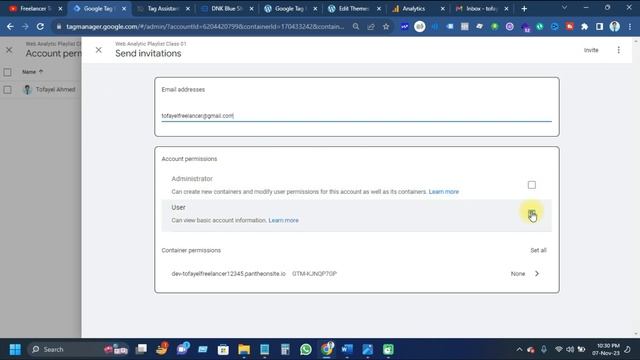Open the clock showing 10:30 PM

point(607,349)
